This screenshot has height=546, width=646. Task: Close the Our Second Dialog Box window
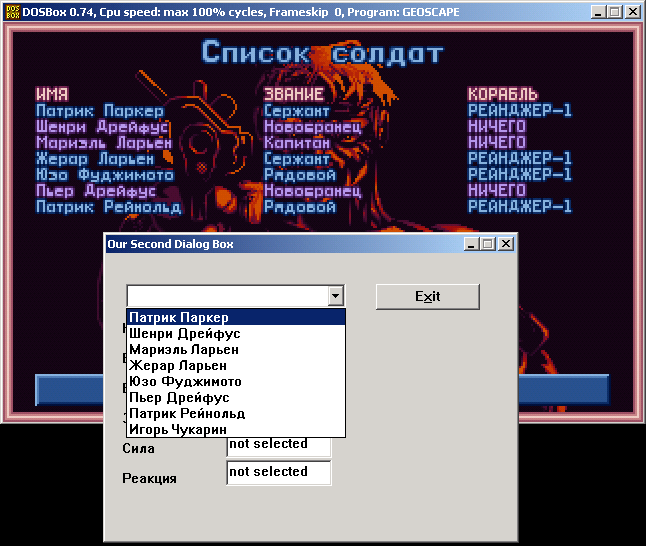pyautogui.click(x=506, y=244)
